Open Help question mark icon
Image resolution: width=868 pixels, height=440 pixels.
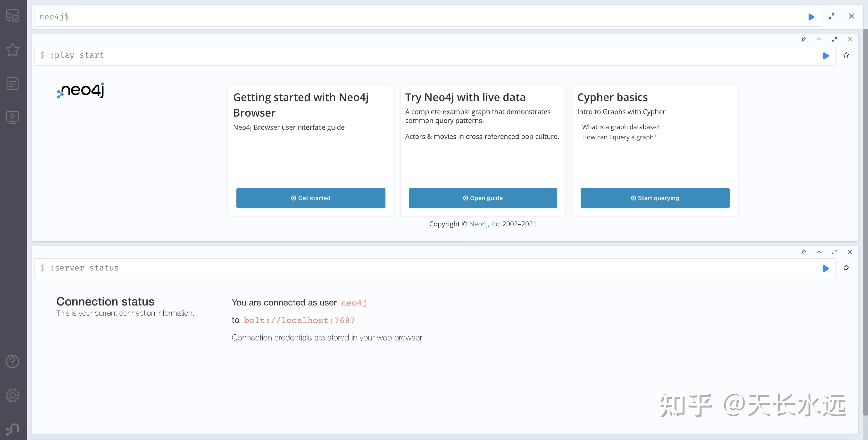point(13,361)
